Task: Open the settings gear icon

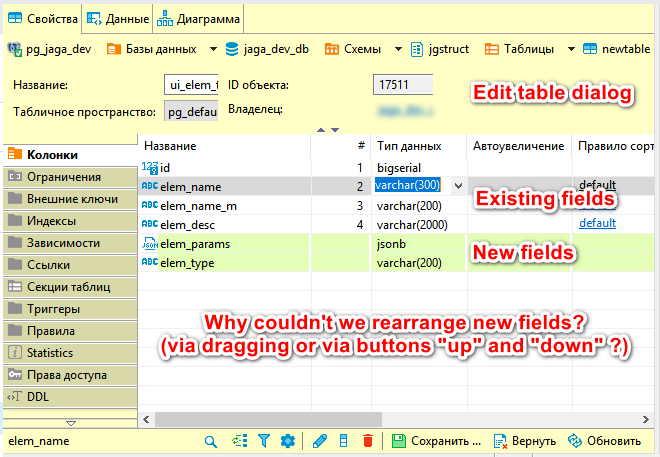Action: coord(288,441)
